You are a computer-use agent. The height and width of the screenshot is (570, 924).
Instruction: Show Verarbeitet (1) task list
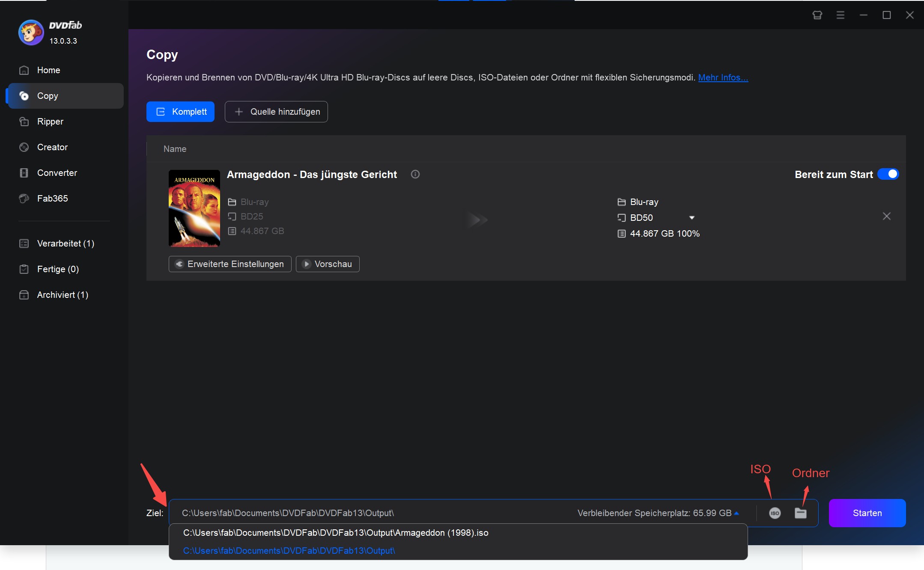click(x=65, y=243)
